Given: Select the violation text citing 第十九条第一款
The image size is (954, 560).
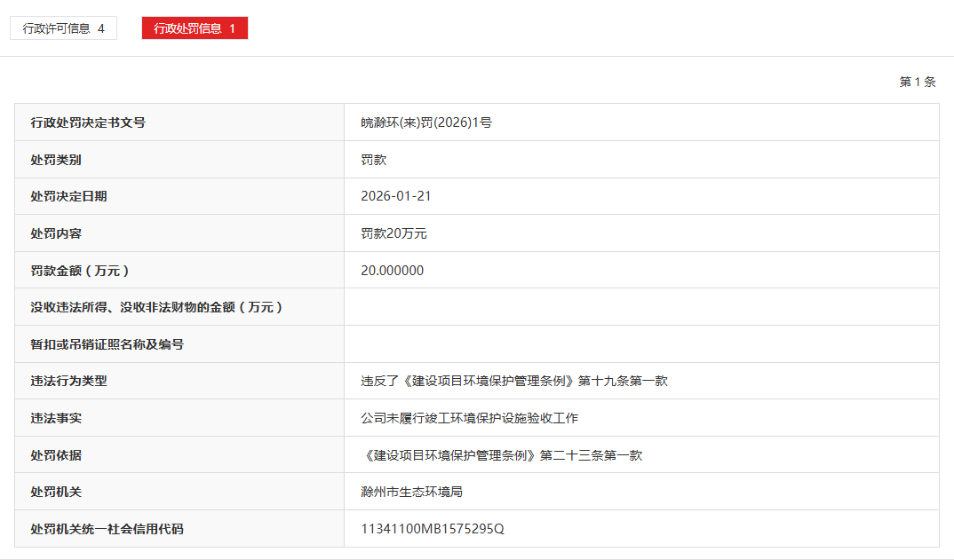Looking at the screenshot, I should (514, 382).
